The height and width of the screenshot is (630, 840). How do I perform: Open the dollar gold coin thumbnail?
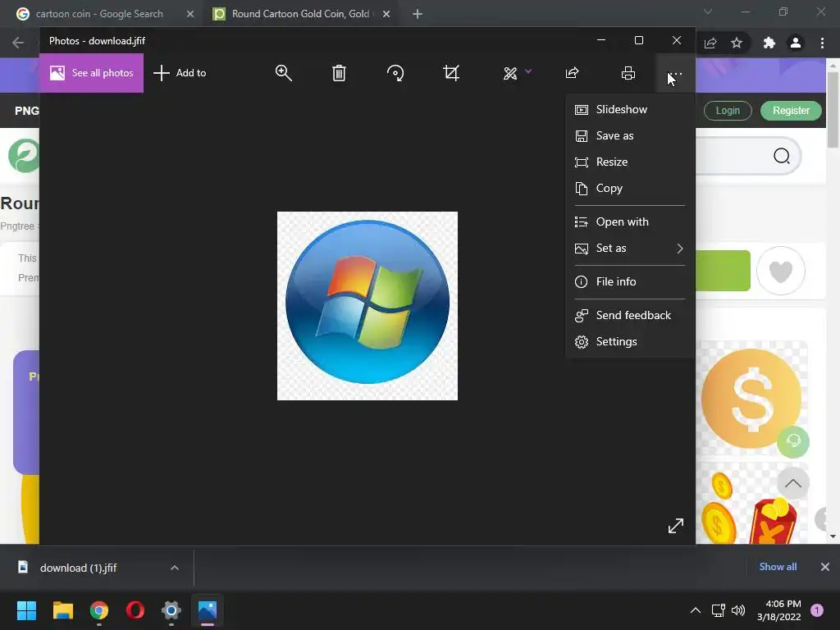click(751, 399)
